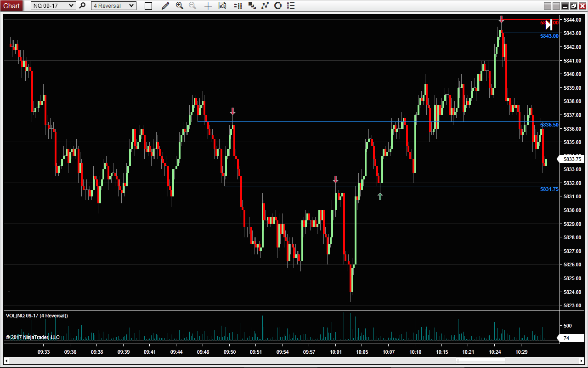Click the empty square bar-style box in toolbar
Image resolution: width=588 pixels, height=368 pixels.
tap(148, 6)
